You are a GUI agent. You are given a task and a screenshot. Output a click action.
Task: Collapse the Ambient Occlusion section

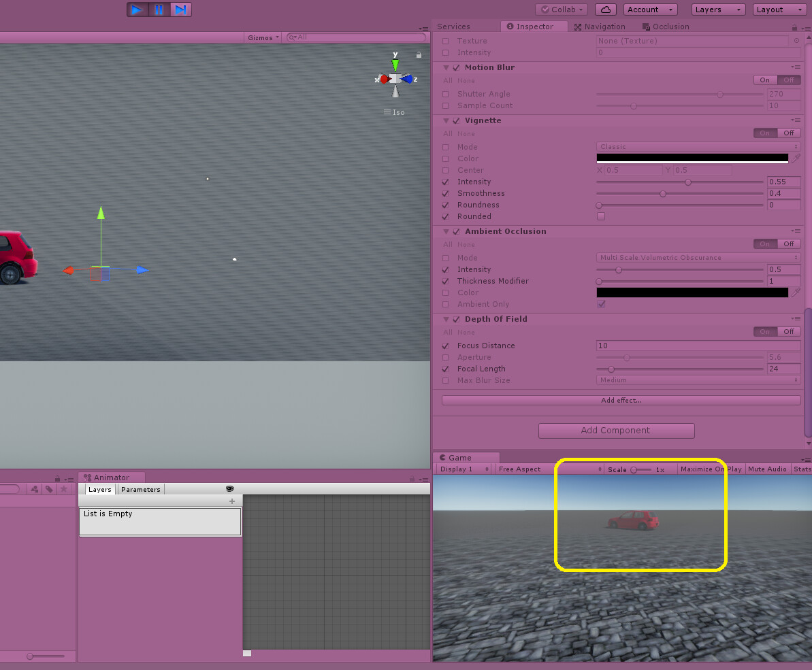[446, 231]
